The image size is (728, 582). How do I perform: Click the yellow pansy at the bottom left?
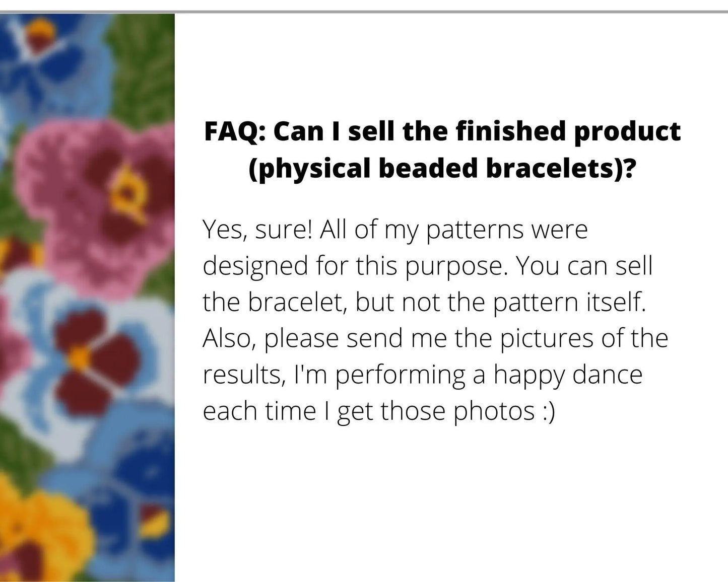[35, 529]
